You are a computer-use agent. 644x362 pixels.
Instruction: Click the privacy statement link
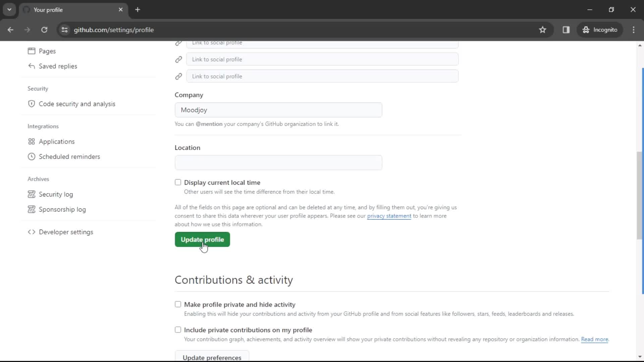pos(389,216)
